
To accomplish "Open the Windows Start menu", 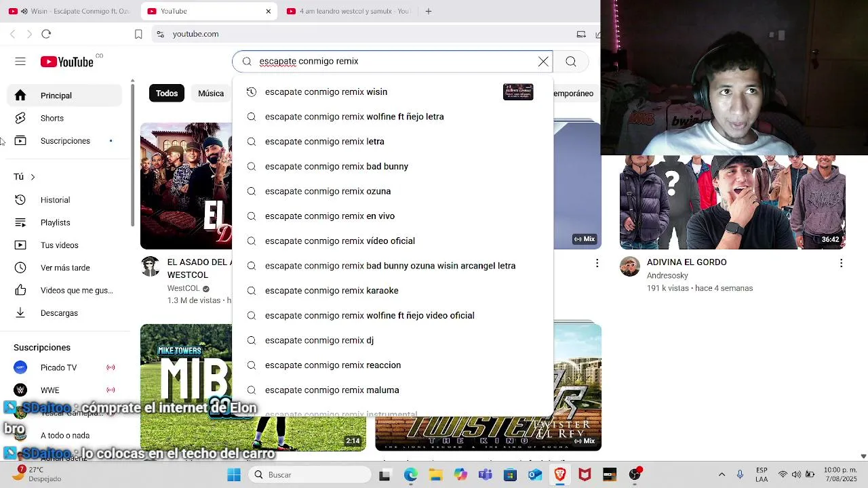I will (234, 474).
